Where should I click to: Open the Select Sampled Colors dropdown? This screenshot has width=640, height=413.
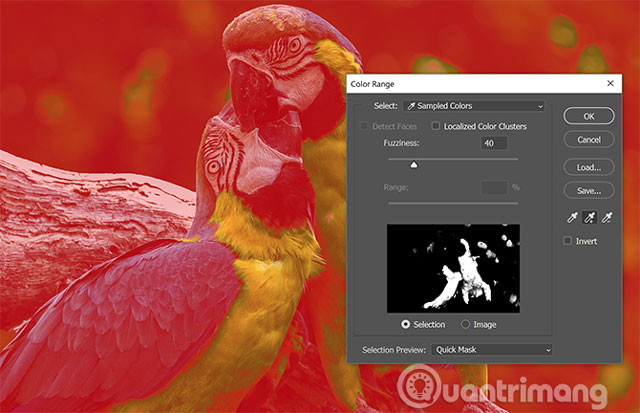point(474,106)
